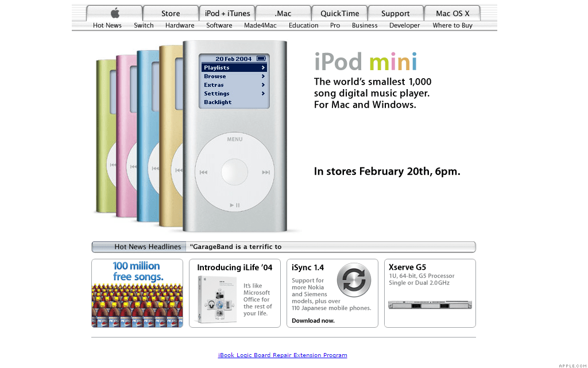Open the Store tab
This screenshot has width=588, height=368.
pos(170,13)
